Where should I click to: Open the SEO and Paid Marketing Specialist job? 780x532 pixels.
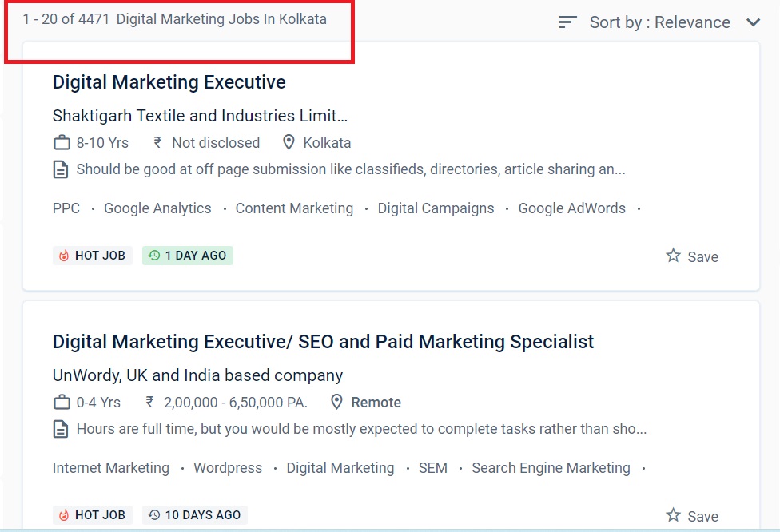point(323,342)
